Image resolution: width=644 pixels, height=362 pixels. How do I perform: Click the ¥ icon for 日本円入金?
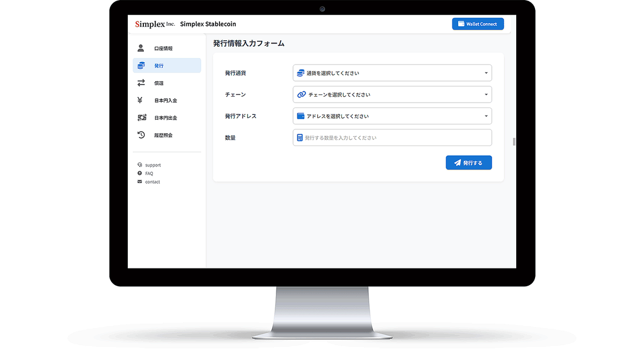pos(141,100)
